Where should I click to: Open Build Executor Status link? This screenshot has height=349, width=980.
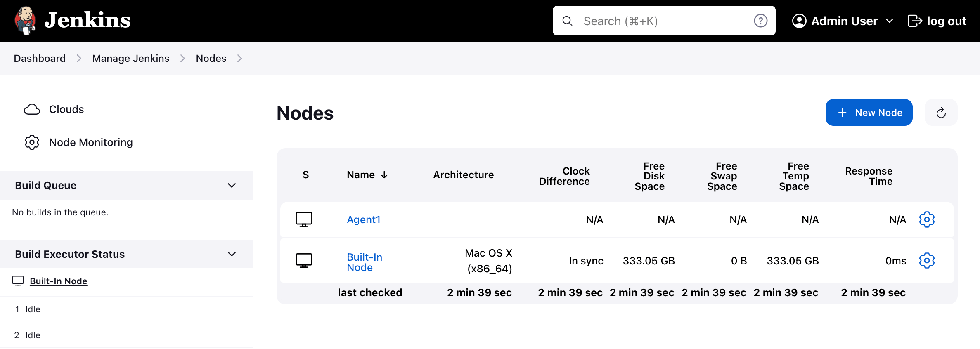70,254
